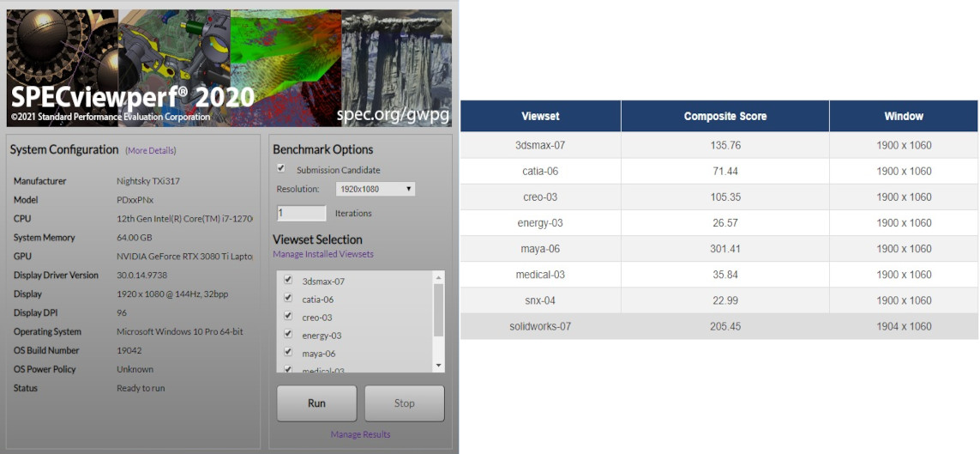Uncheck the 3dsmax-07 viewset checkbox
The image size is (980, 454).
point(288,281)
